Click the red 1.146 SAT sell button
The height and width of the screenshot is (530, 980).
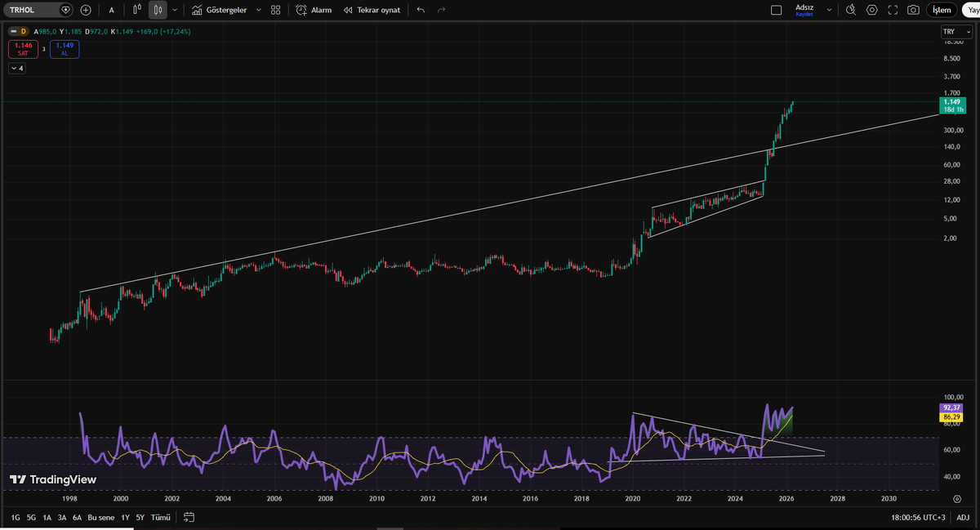pos(23,49)
